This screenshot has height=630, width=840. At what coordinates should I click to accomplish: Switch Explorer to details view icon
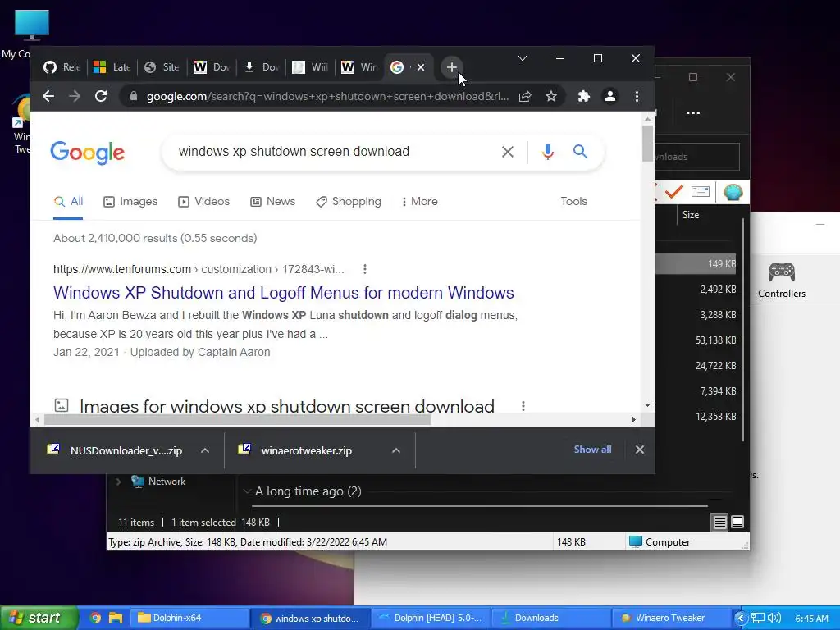[x=719, y=522]
